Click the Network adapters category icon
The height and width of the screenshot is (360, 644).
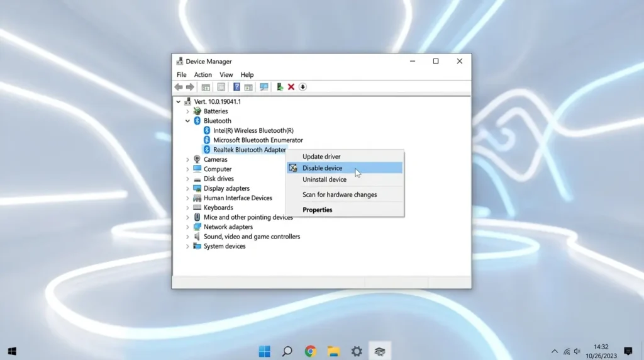(197, 227)
